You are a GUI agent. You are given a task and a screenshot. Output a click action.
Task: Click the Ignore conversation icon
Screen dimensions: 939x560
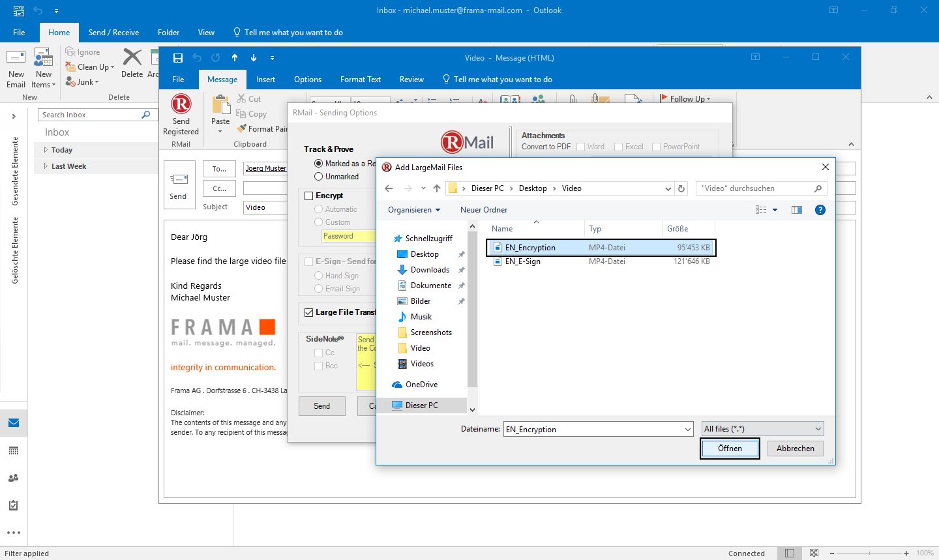pyautogui.click(x=83, y=52)
